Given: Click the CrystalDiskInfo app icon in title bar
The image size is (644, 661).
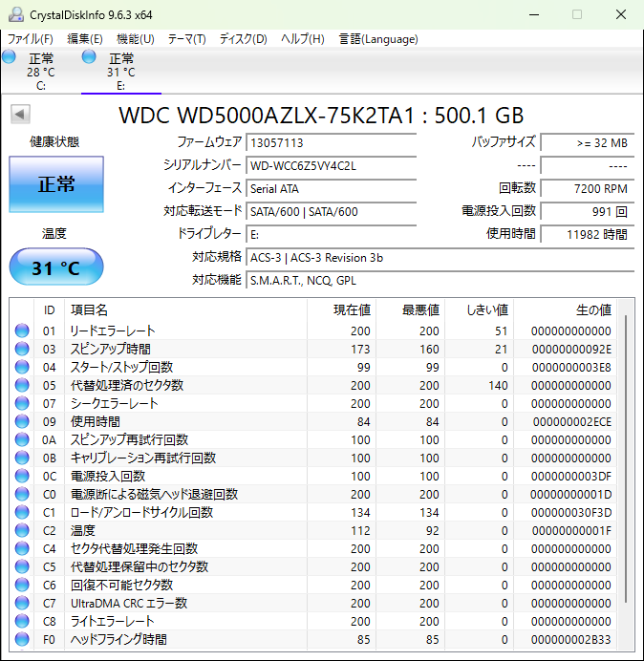Looking at the screenshot, I should (15, 14).
